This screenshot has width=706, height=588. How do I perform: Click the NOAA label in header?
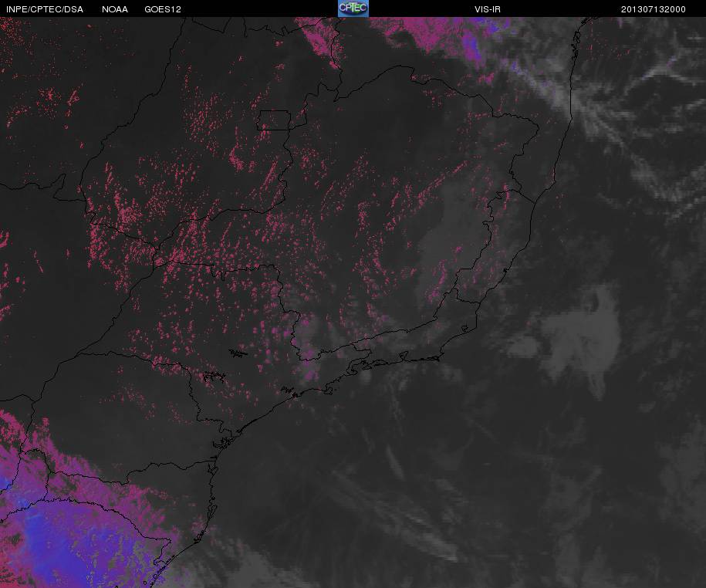coord(115,9)
